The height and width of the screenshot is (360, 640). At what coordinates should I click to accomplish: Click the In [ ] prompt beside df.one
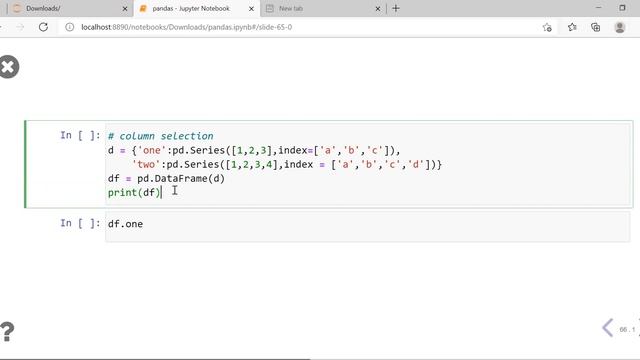[80, 223]
